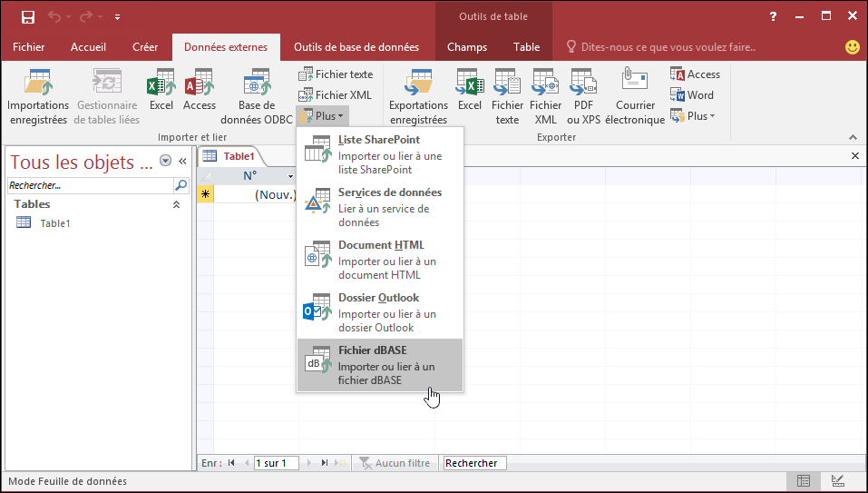Click the navigation pane search magnifier
The width and height of the screenshot is (868, 493).
click(181, 185)
